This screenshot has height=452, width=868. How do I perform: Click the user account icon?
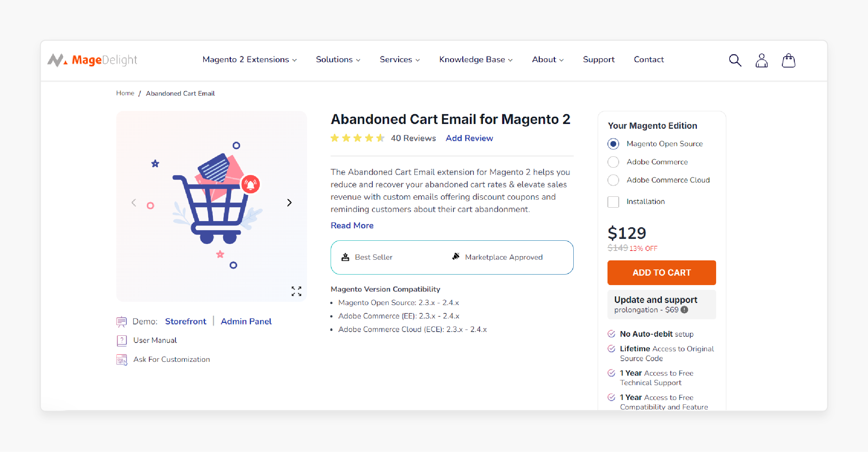pyautogui.click(x=761, y=60)
